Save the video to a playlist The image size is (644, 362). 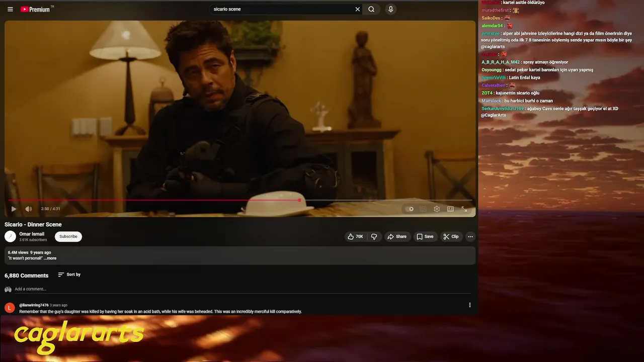[x=425, y=236]
